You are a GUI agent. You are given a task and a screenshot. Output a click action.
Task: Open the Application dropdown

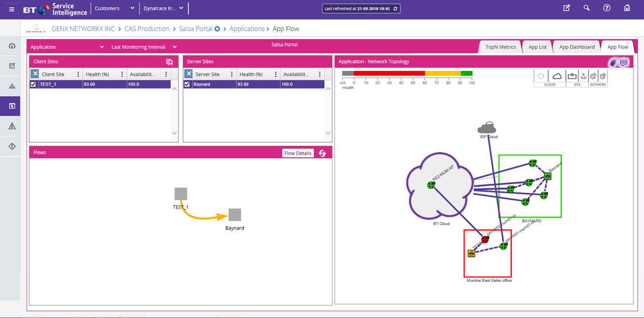point(67,47)
